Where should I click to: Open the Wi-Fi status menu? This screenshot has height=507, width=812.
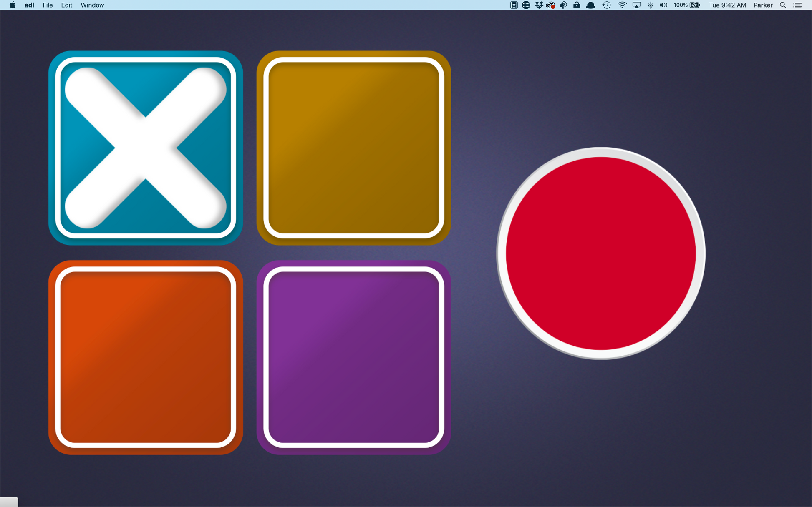click(x=622, y=5)
